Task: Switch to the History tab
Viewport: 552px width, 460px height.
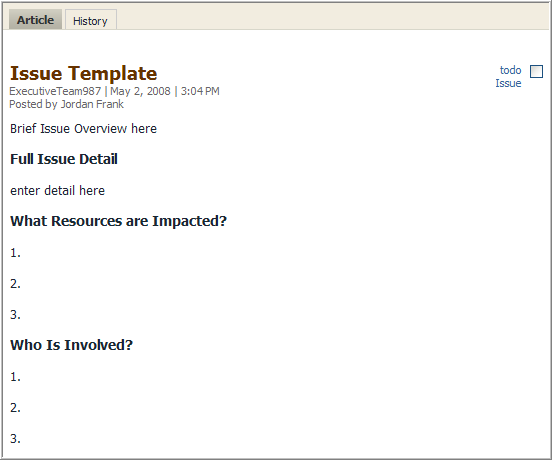Action: (x=90, y=20)
